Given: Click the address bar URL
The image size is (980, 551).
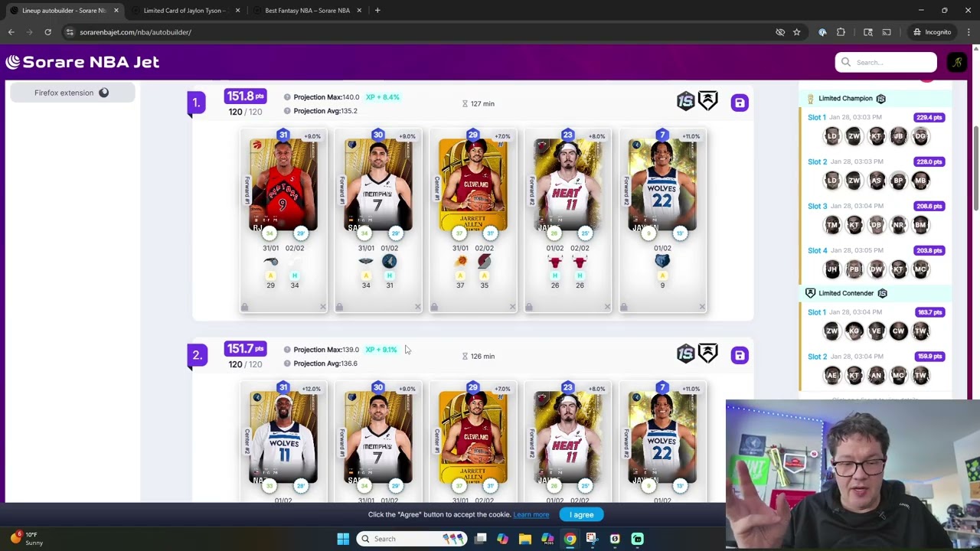Looking at the screenshot, I should coord(136,32).
